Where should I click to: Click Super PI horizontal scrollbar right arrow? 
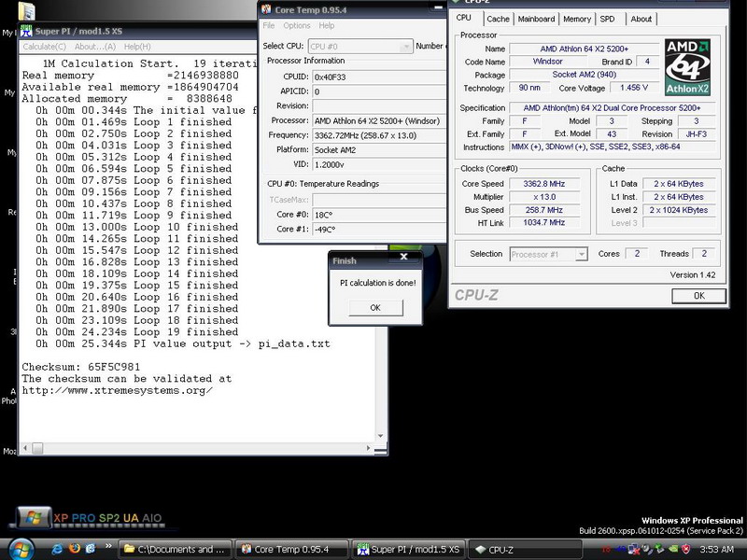click(x=368, y=448)
